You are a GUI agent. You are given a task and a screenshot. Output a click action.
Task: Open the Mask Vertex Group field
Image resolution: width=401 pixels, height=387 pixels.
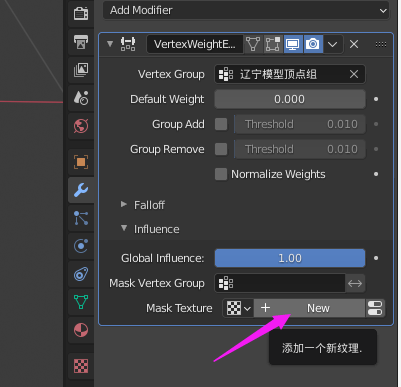pyautogui.click(x=280, y=283)
